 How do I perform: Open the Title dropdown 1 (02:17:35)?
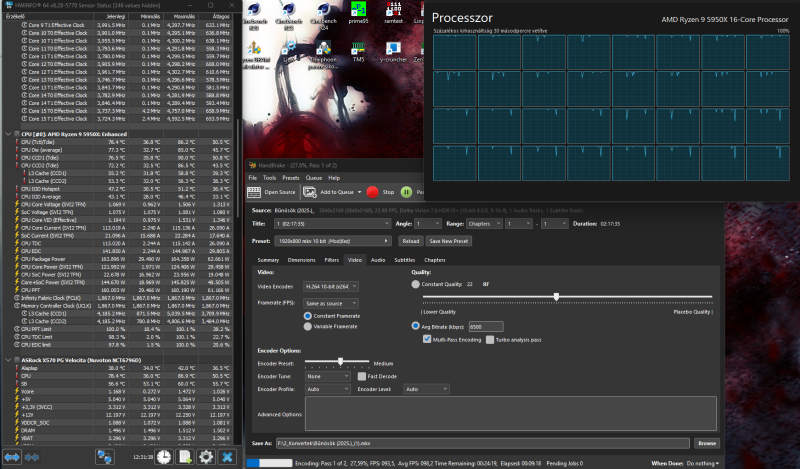(x=333, y=224)
